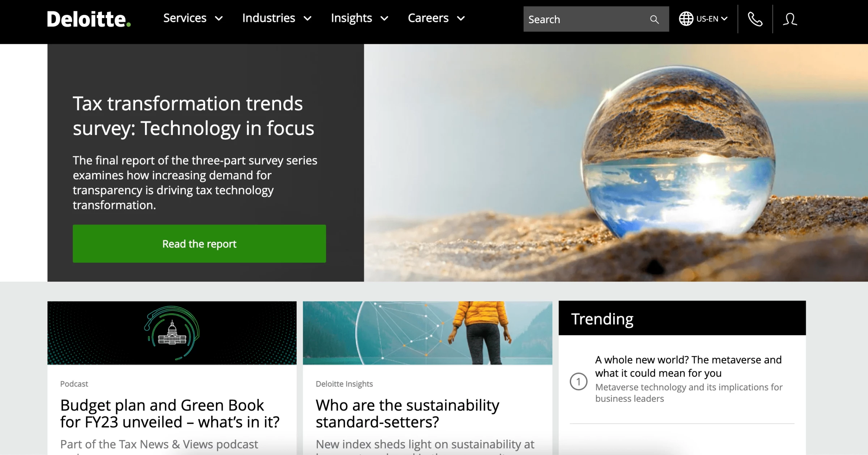Open the Insights menu
The image size is (868, 455).
[352, 18]
